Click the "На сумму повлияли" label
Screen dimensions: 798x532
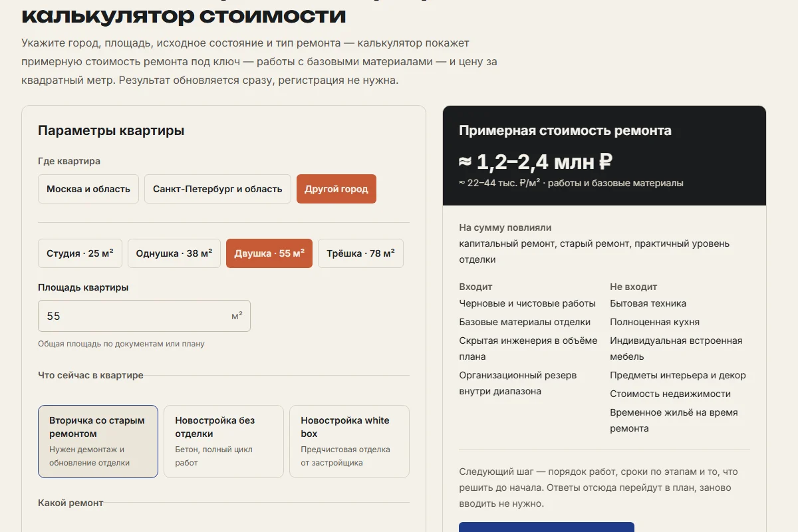tap(505, 227)
